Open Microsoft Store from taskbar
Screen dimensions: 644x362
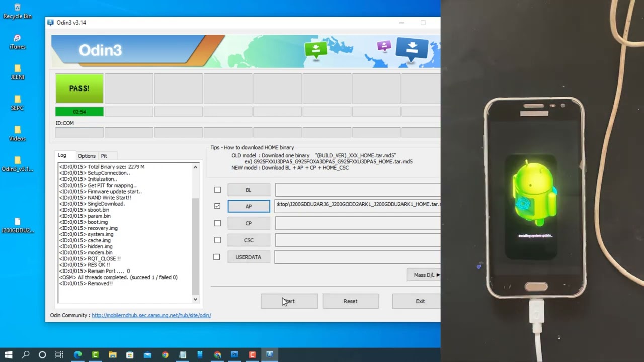pyautogui.click(x=130, y=355)
